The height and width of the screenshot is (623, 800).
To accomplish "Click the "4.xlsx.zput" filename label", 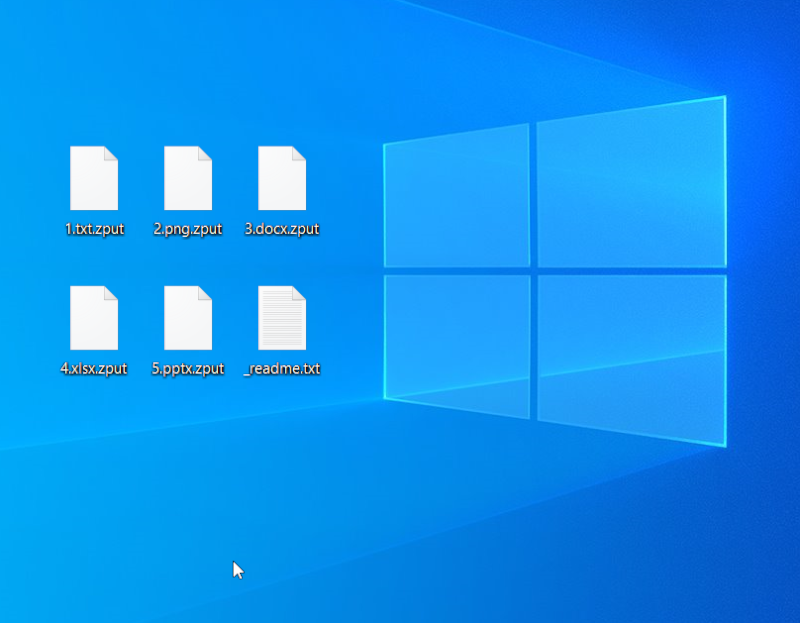I will coord(94,369).
